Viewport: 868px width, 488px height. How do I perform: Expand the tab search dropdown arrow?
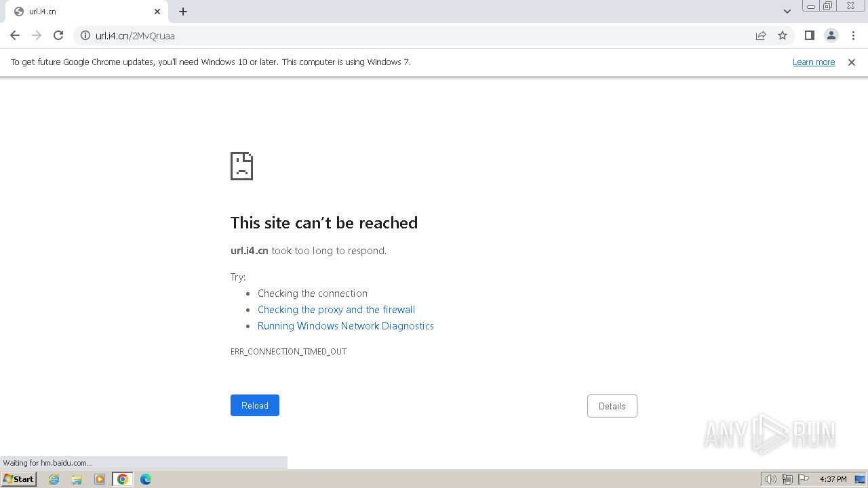coord(787,12)
